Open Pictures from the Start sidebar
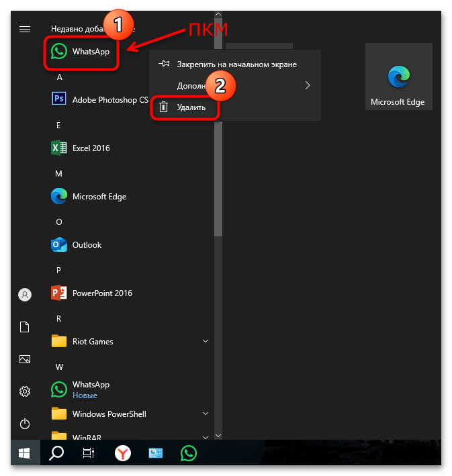Image resolution: width=452 pixels, height=476 pixels. (x=25, y=359)
